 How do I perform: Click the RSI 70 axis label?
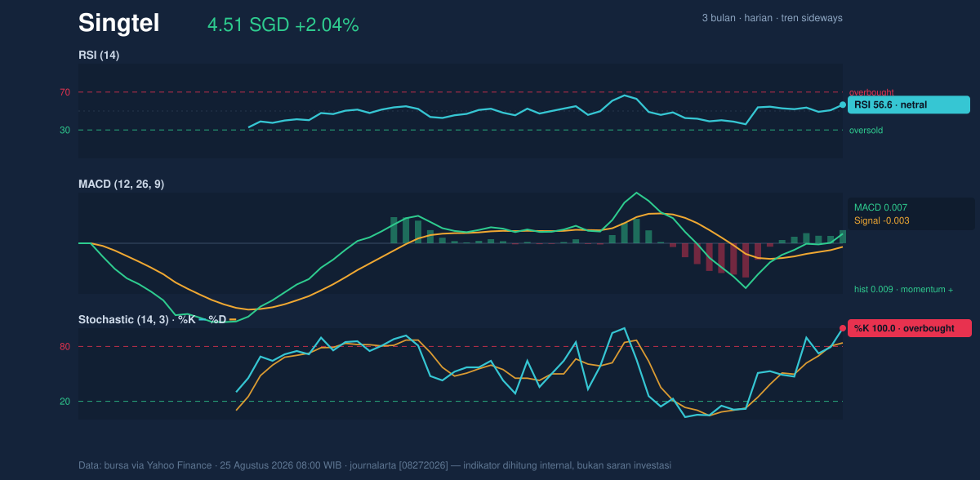click(x=65, y=92)
